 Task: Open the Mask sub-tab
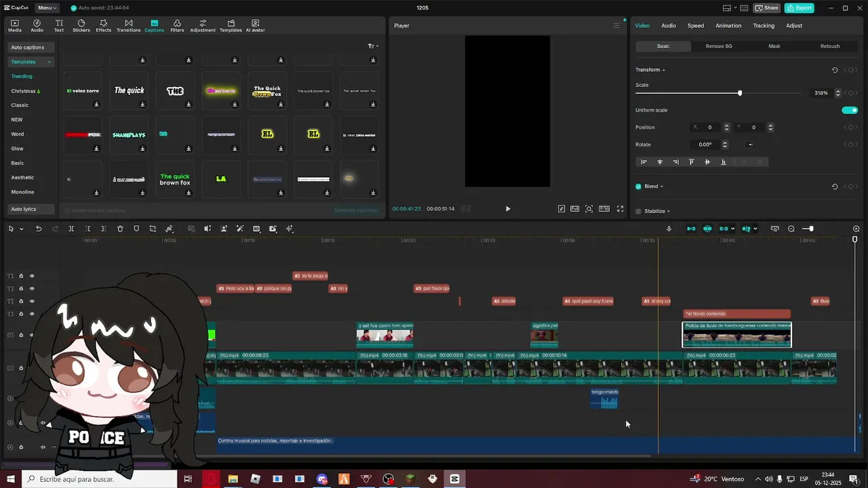774,46
